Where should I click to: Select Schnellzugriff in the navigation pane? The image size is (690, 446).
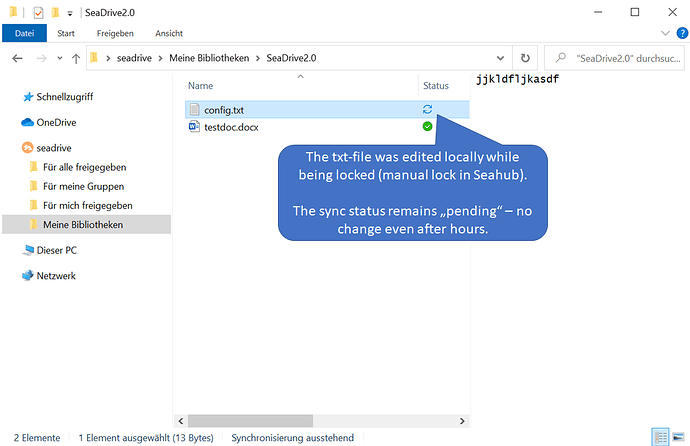[x=64, y=97]
